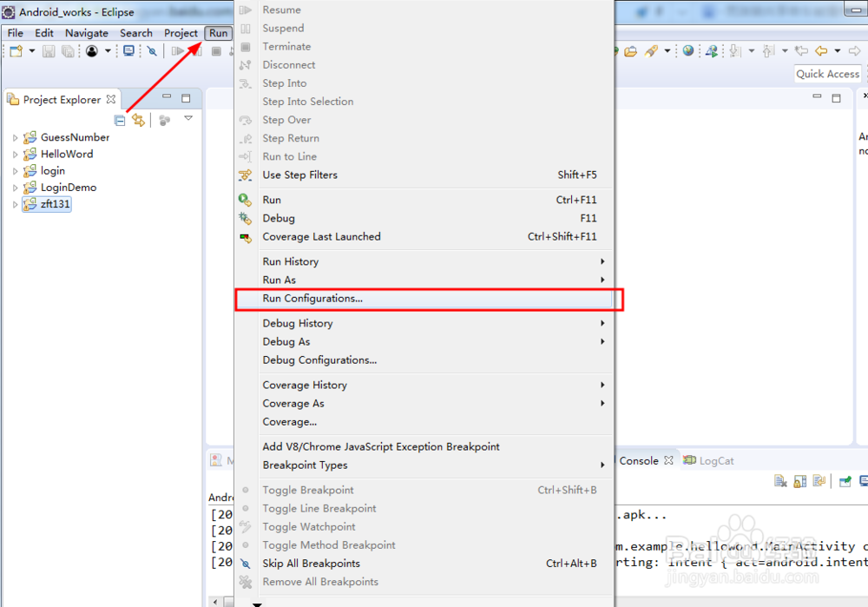Viewport: 868px width, 607px height.
Task: Click the Save toolbar icon
Action: (49, 51)
